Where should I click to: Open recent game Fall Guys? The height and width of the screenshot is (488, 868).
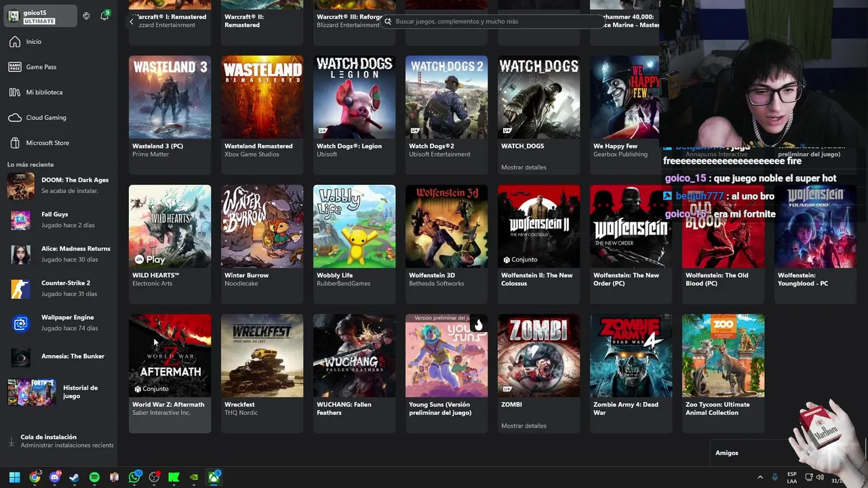point(59,220)
